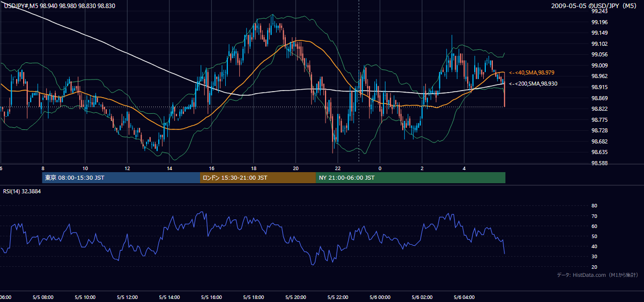Click hour label 8 under price chart

(43, 168)
